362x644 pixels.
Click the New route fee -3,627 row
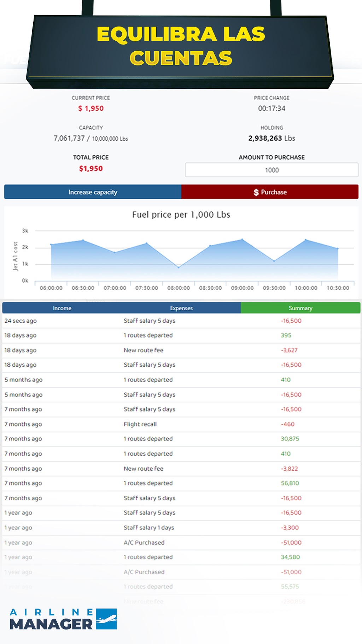point(181,350)
